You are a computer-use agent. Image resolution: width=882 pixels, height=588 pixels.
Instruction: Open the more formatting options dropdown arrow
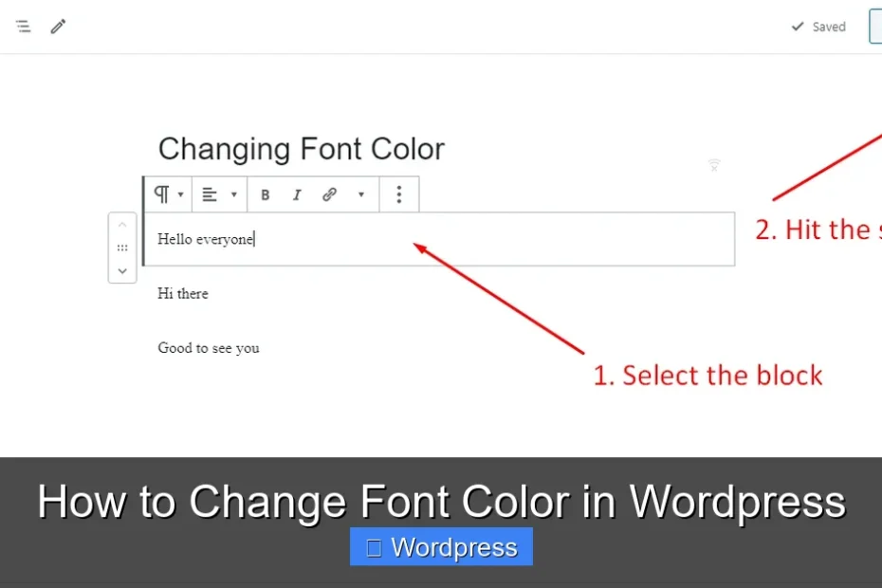tap(361, 194)
